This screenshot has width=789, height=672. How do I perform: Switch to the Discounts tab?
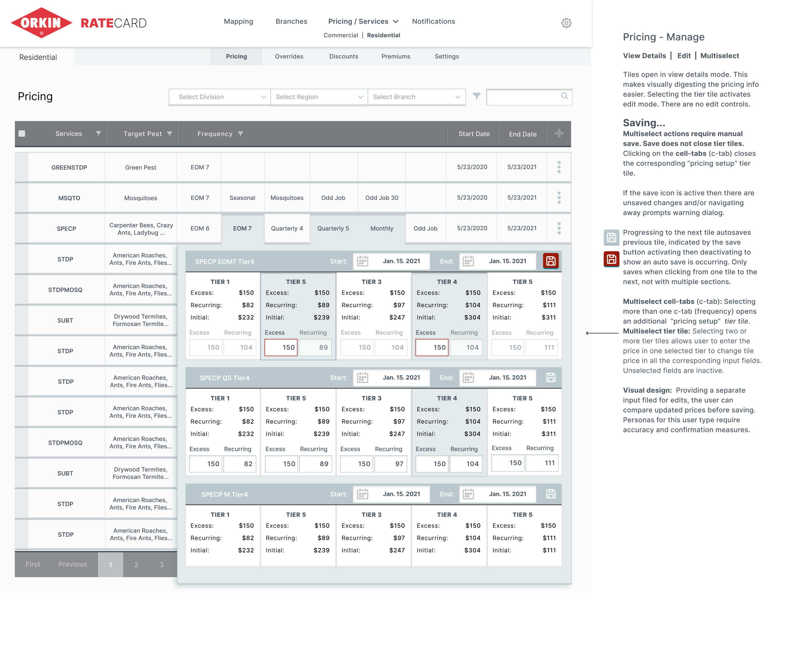pos(344,56)
